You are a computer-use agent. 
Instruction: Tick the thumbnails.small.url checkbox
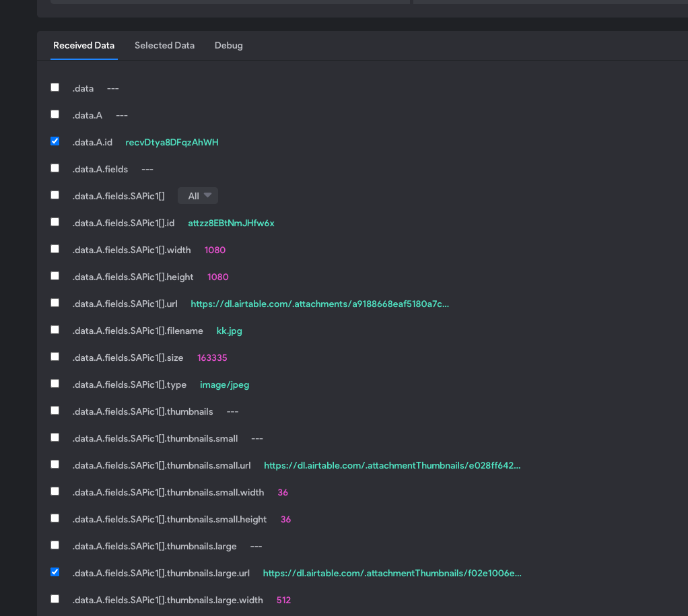[x=55, y=465]
